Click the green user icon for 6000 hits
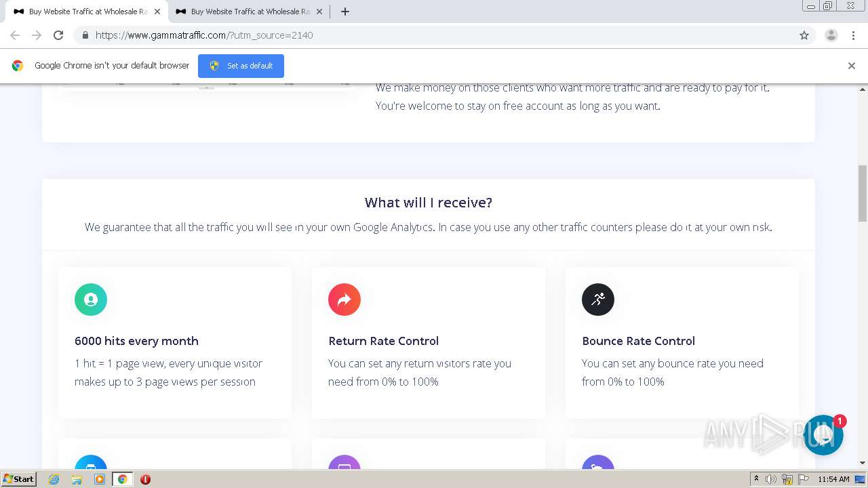Viewport: 868px width, 488px height. (x=91, y=300)
